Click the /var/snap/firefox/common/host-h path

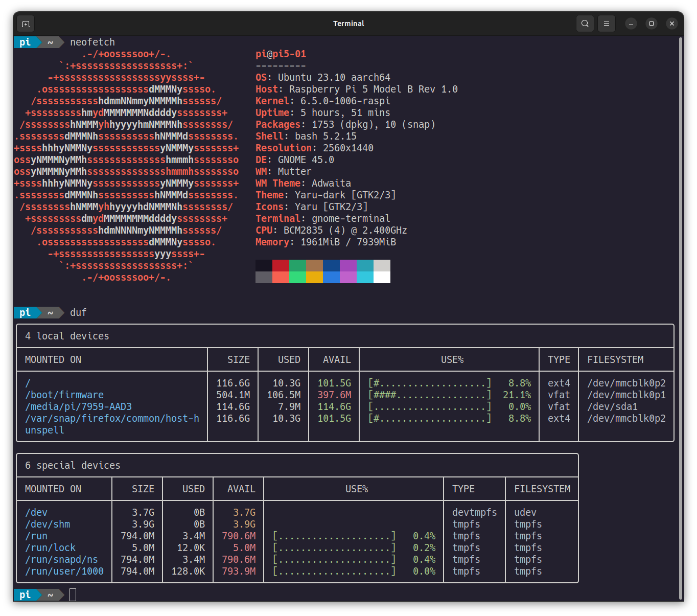tap(112, 418)
